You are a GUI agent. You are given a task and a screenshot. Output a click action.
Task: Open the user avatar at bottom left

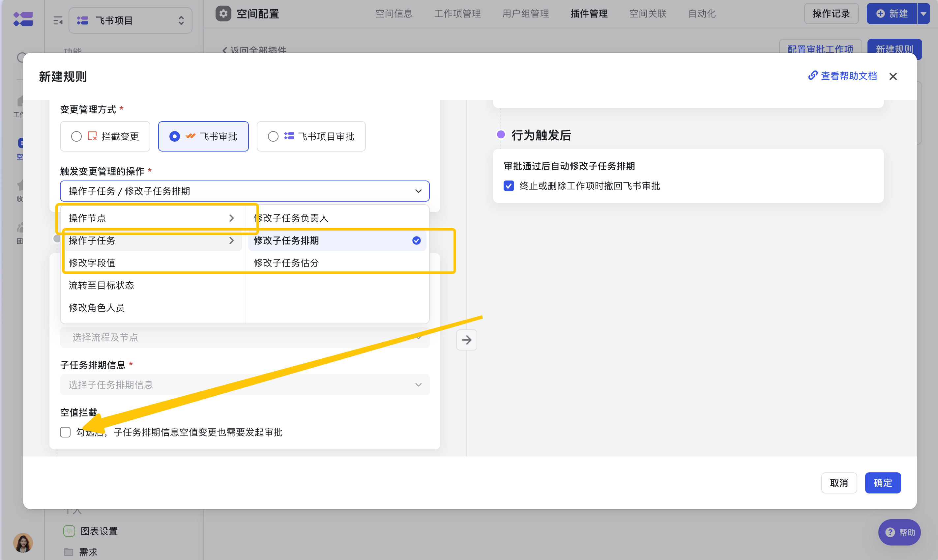tap(23, 542)
